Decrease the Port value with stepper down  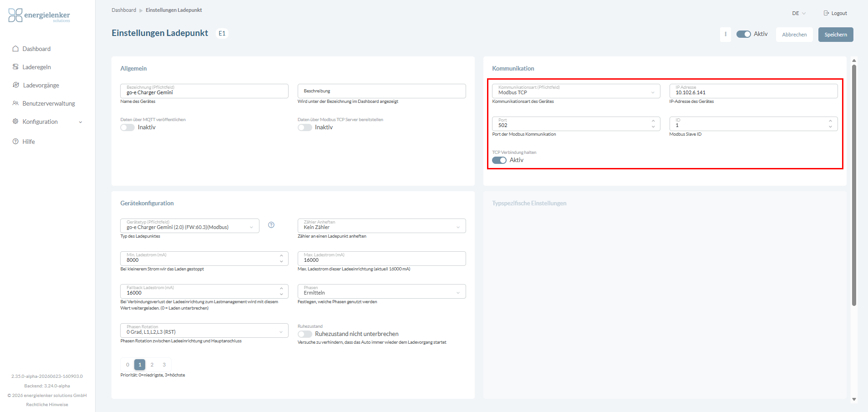653,127
